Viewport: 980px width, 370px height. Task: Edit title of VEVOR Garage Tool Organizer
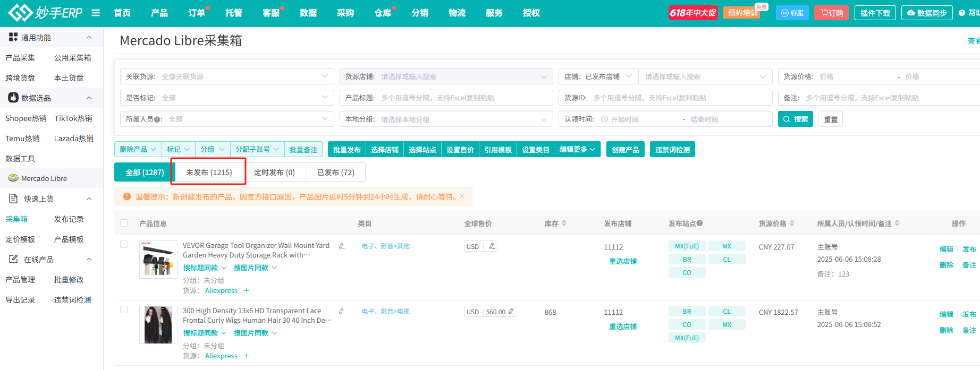coord(342,246)
